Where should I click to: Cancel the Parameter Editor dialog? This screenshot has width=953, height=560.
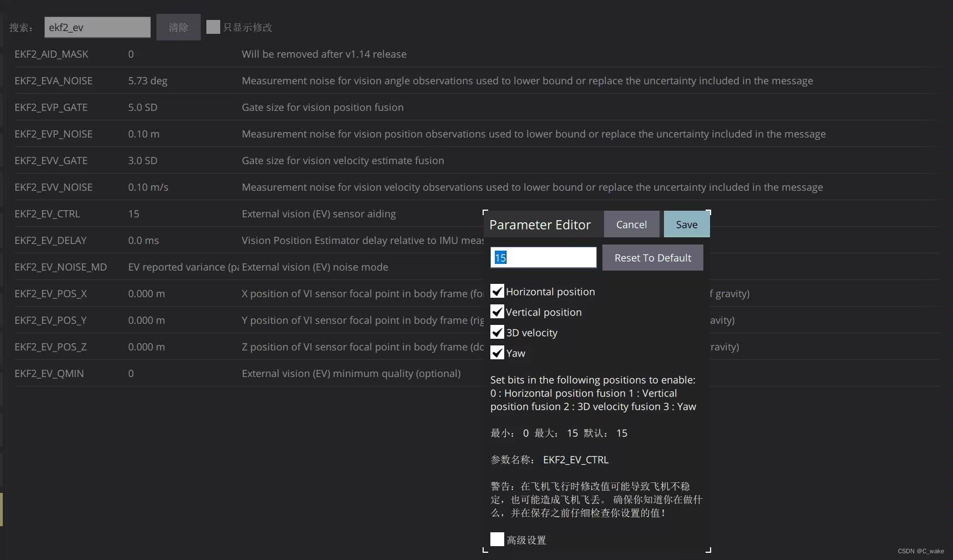631,224
